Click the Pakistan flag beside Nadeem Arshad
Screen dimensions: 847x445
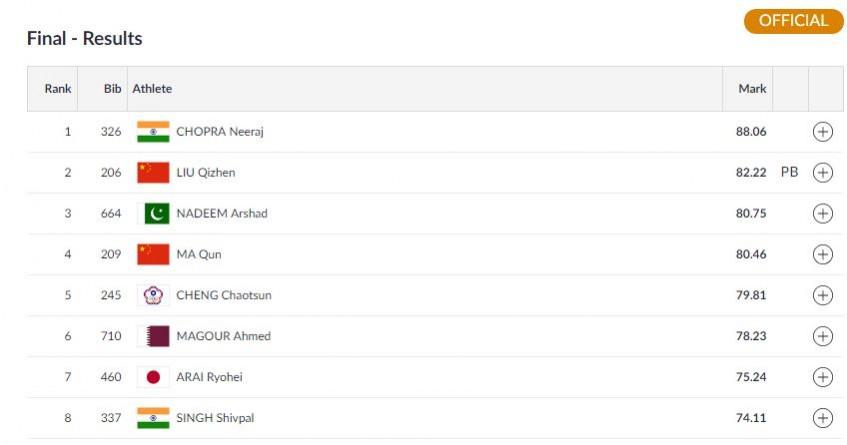(x=153, y=213)
